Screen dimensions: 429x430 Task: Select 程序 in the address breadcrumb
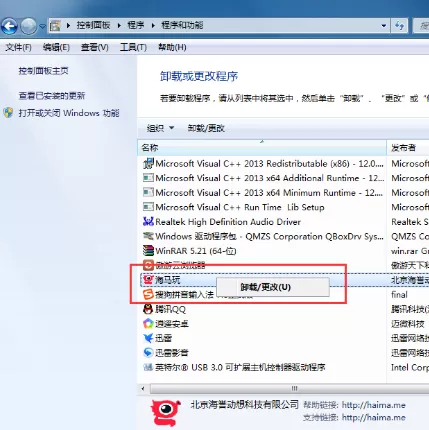click(x=136, y=25)
